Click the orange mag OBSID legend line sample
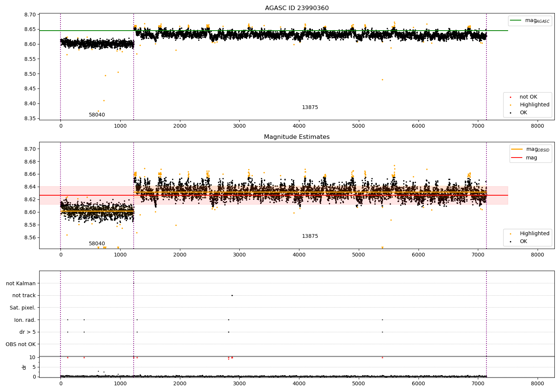 tap(517, 149)
